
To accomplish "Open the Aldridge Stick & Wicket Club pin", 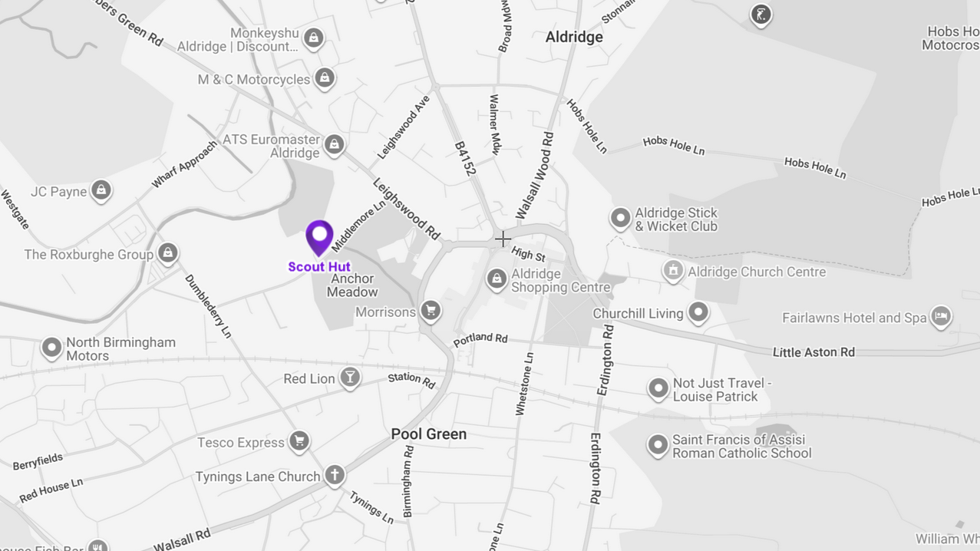I will coord(620,218).
